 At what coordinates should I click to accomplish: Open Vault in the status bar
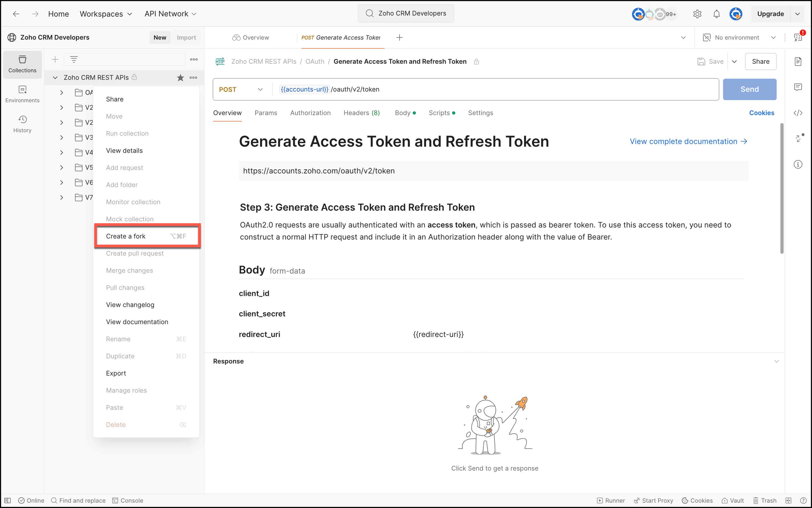click(x=732, y=500)
